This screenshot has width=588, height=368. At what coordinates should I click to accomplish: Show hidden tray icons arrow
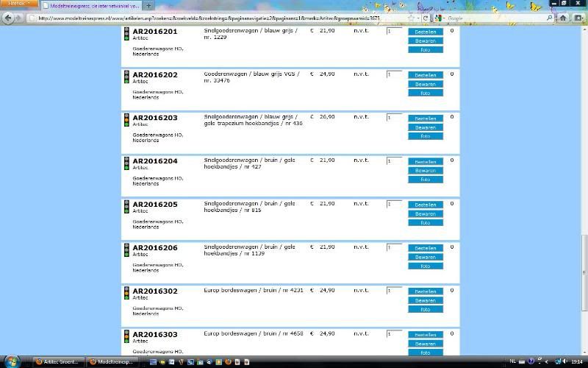(x=546, y=361)
